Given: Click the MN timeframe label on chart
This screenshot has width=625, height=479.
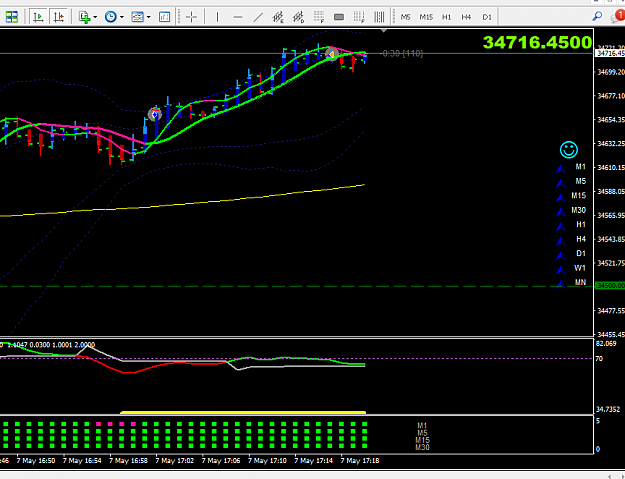Looking at the screenshot, I should [x=580, y=282].
